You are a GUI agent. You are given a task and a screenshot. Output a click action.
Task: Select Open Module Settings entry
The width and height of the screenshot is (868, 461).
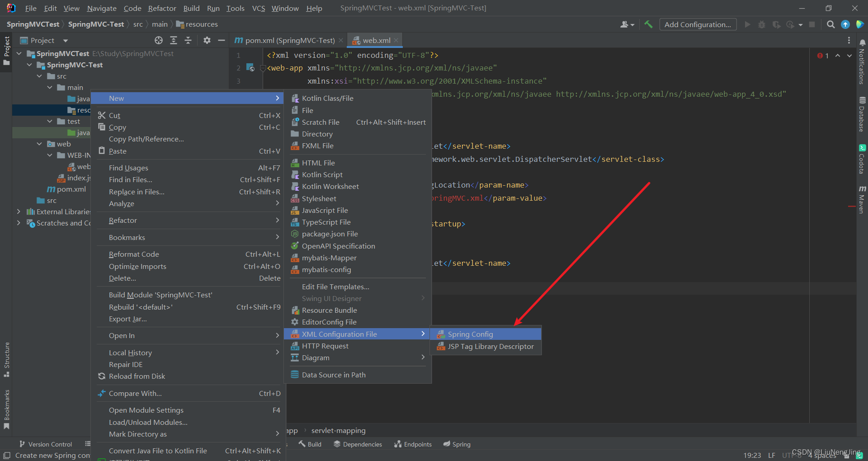tap(187, 410)
